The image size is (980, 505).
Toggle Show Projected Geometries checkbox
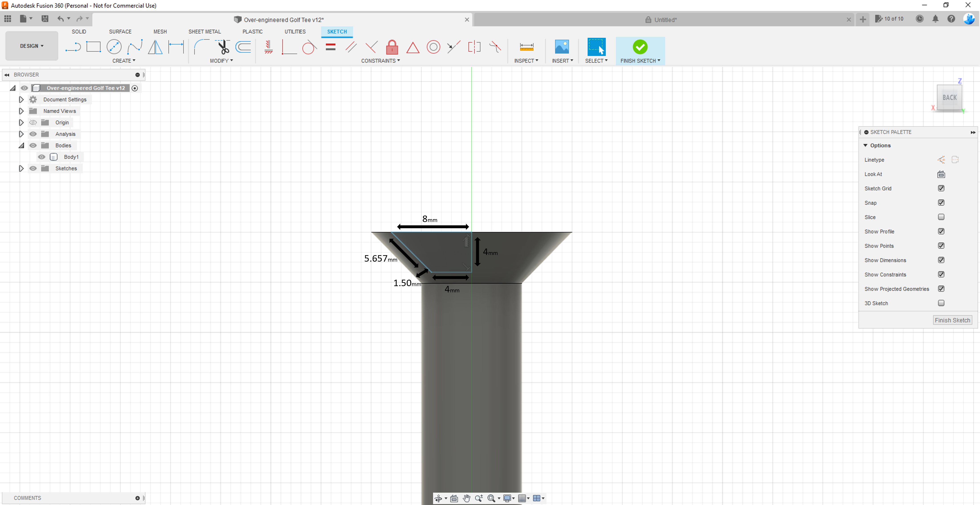[941, 289]
